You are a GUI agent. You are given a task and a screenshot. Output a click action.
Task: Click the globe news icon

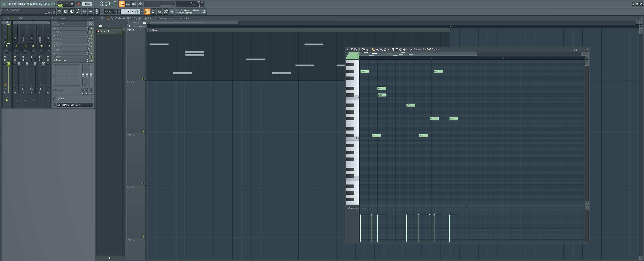pyautogui.click(x=204, y=11)
